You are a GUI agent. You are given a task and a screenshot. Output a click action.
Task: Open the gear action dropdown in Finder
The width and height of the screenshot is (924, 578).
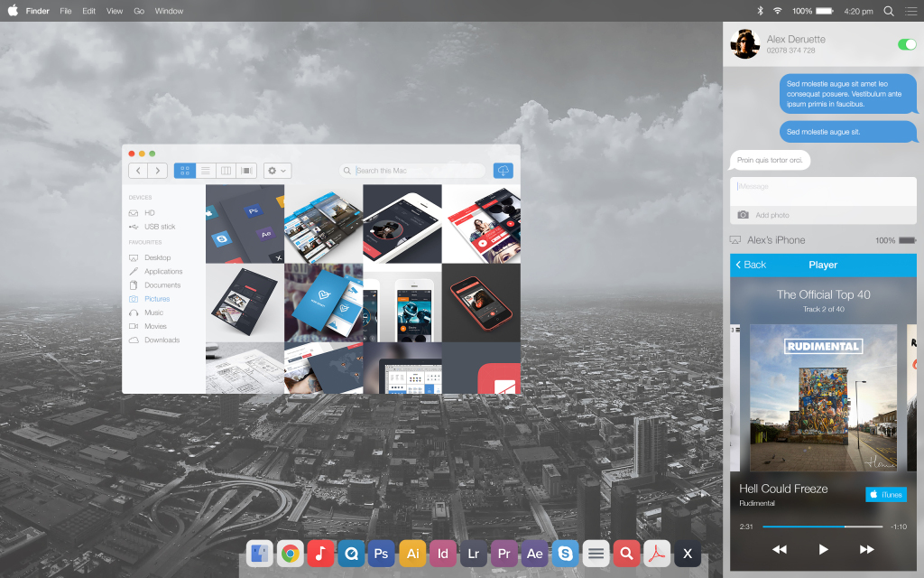[x=277, y=171]
